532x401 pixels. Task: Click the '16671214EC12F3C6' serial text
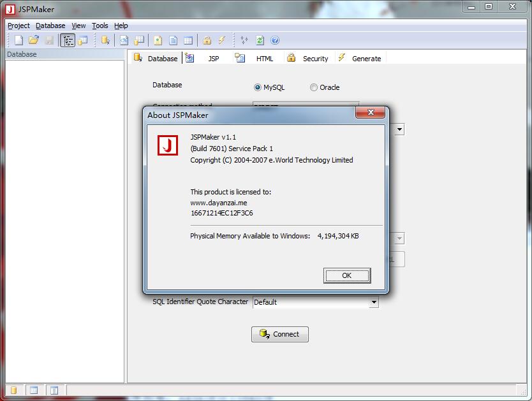222,213
